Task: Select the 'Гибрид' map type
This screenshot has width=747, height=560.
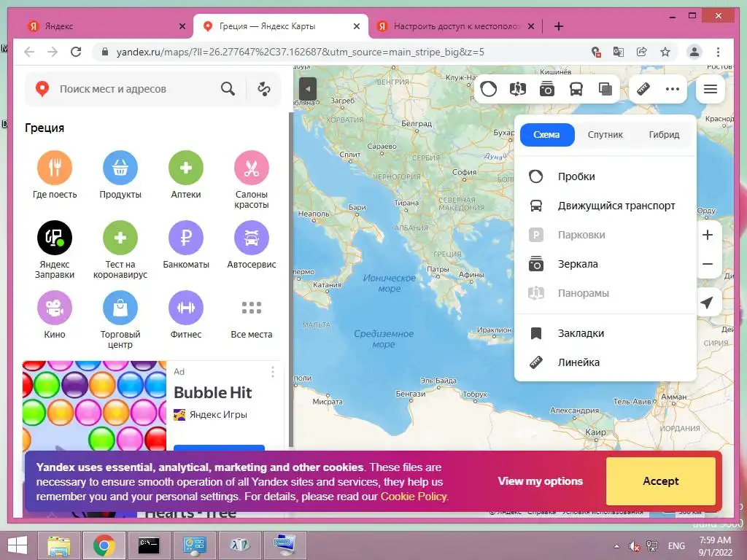Action: (664, 135)
